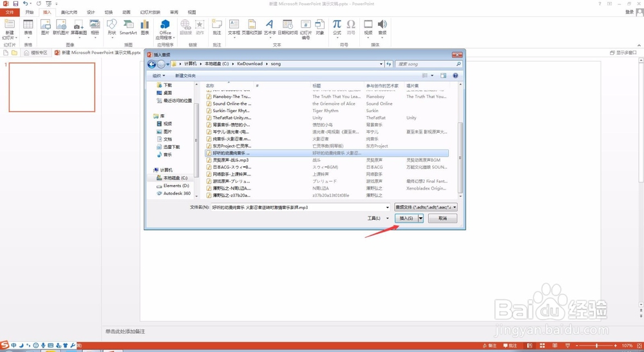Switch to the Design (设计) tab

[91, 12]
